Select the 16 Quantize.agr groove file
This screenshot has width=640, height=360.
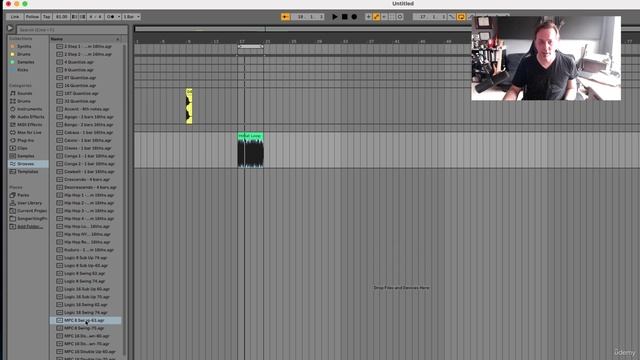tap(80, 86)
